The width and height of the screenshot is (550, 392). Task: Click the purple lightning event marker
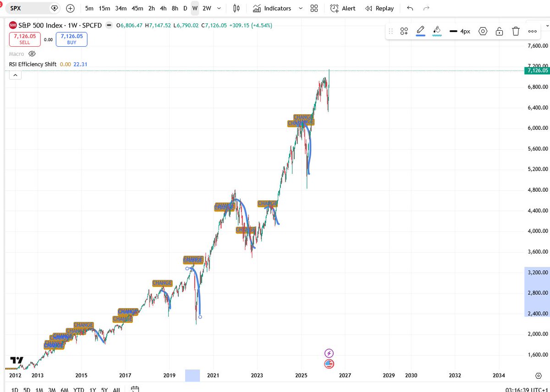(x=329, y=353)
